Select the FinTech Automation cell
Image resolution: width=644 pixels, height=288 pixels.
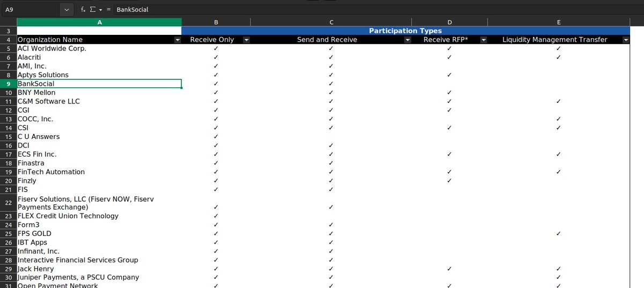99,172
